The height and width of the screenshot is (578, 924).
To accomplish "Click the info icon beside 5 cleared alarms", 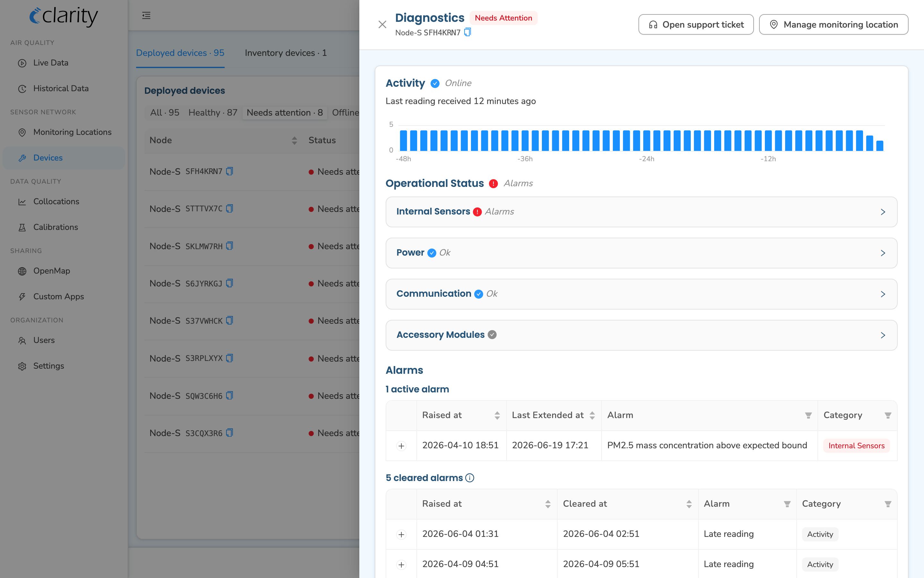I will pos(470,478).
